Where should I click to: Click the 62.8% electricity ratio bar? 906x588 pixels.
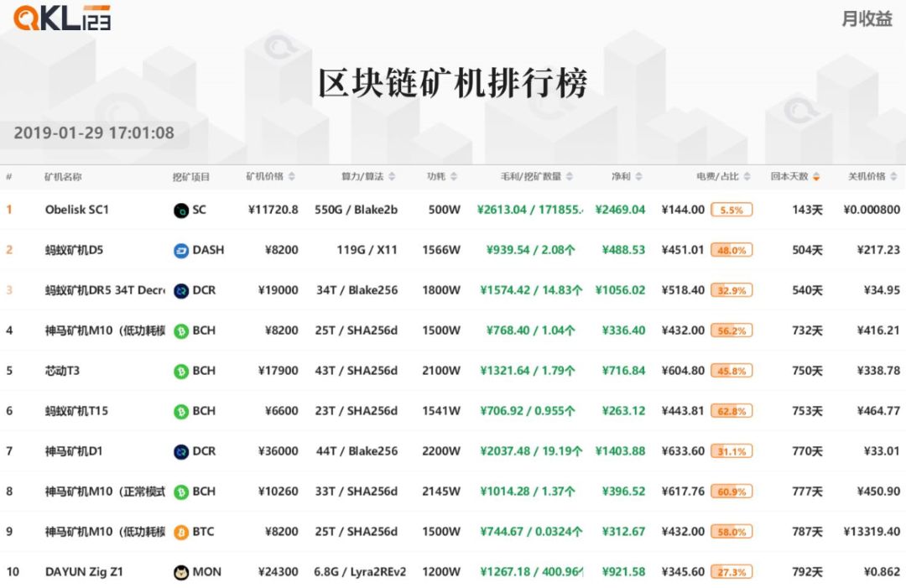pyautogui.click(x=732, y=411)
